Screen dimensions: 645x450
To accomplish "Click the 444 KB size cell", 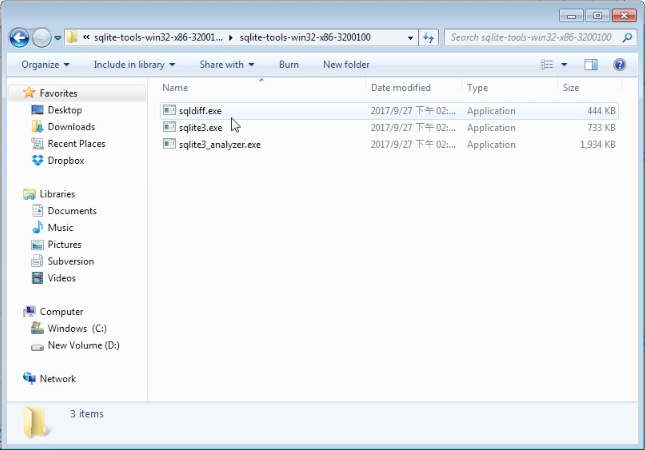I will tap(601, 111).
